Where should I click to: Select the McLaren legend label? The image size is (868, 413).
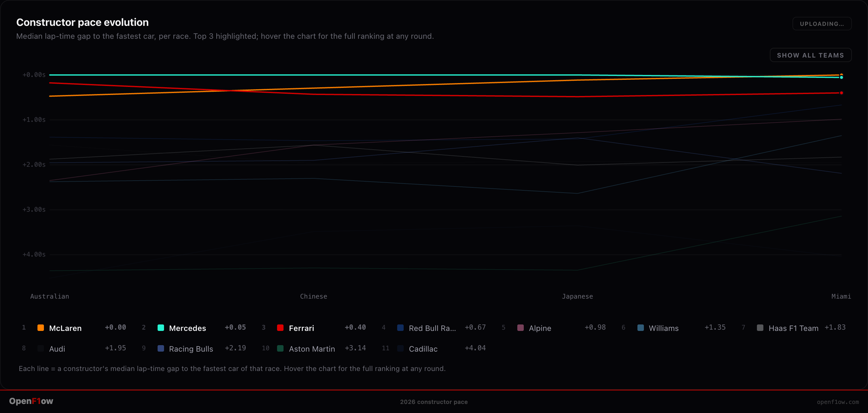click(x=65, y=328)
